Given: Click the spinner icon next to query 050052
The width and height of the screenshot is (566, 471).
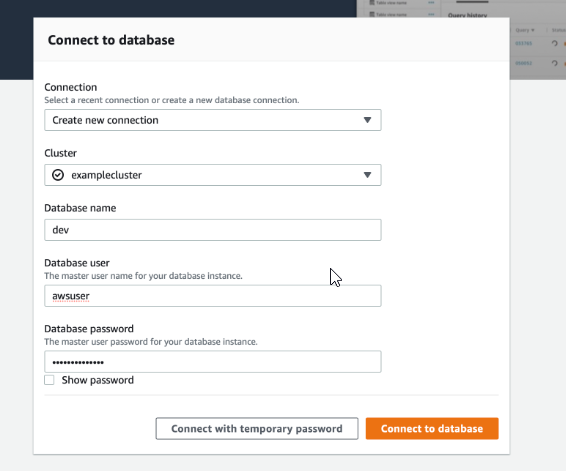Looking at the screenshot, I should 554,63.
